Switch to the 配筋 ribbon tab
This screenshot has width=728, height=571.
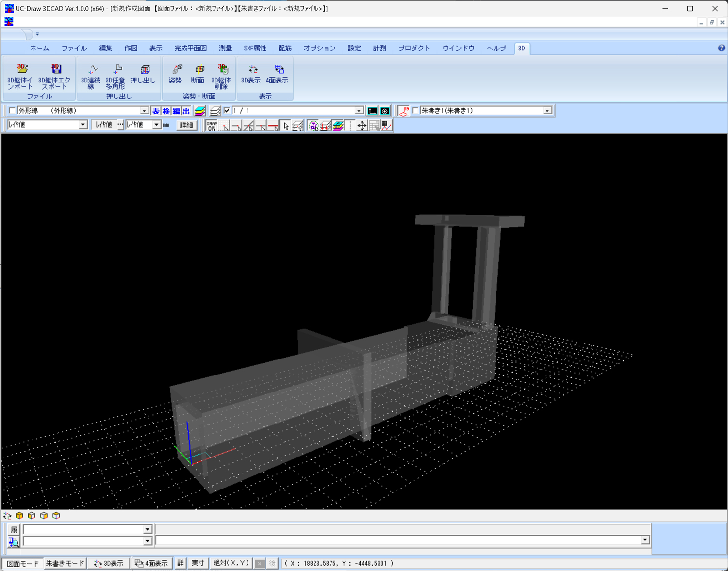(x=285, y=49)
